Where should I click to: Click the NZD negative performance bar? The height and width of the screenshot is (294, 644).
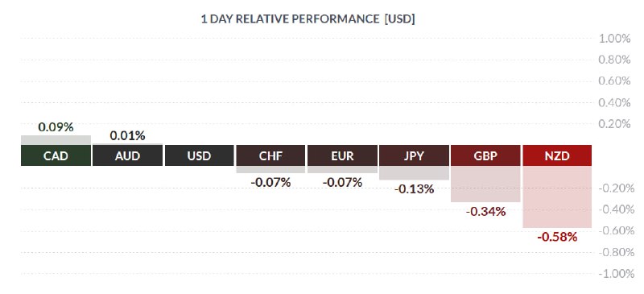(557, 197)
